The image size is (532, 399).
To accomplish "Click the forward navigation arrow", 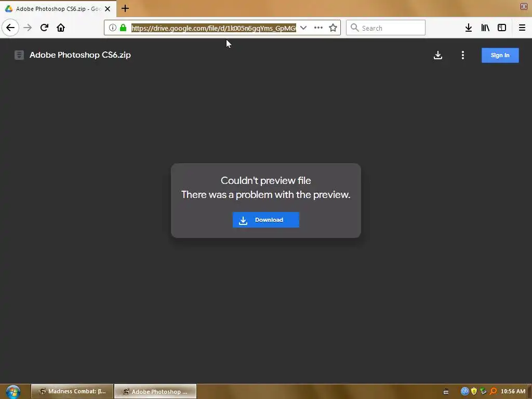I will click(28, 28).
